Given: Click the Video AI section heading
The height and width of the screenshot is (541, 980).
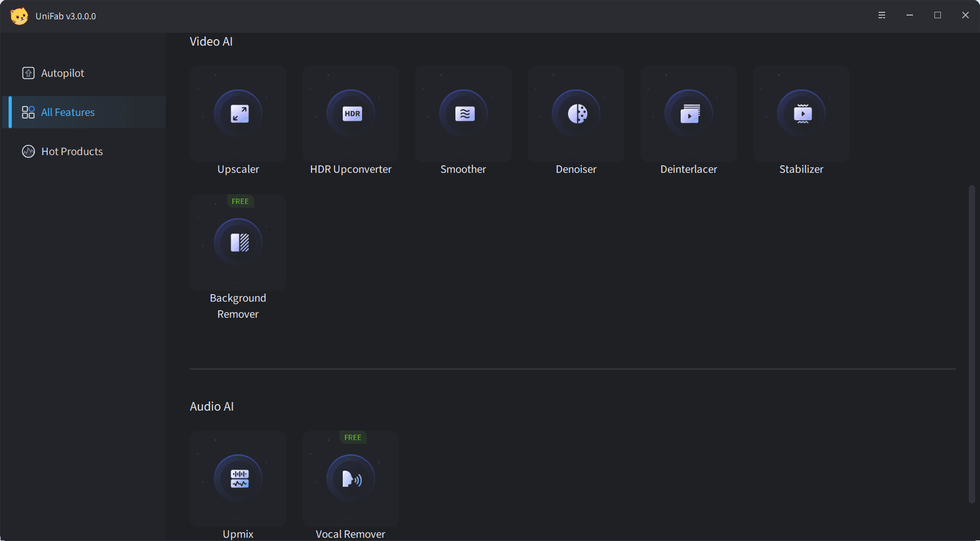Looking at the screenshot, I should pos(211,42).
